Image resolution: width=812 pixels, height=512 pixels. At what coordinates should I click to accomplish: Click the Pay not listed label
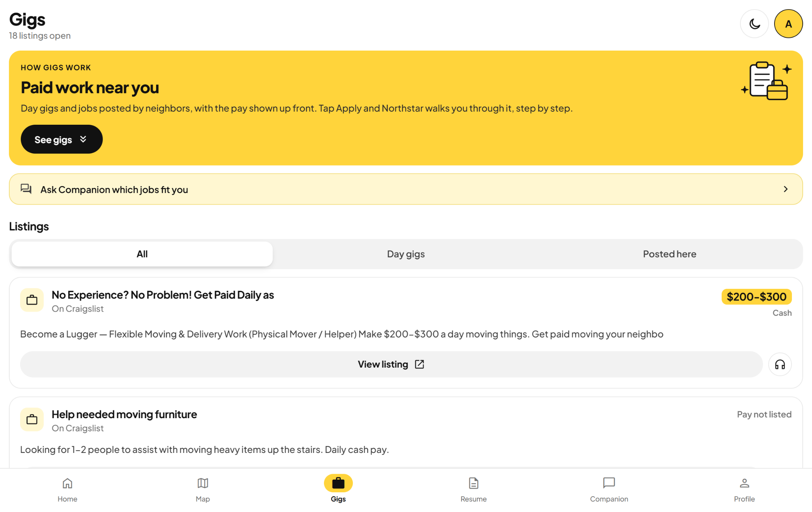[x=764, y=414]
